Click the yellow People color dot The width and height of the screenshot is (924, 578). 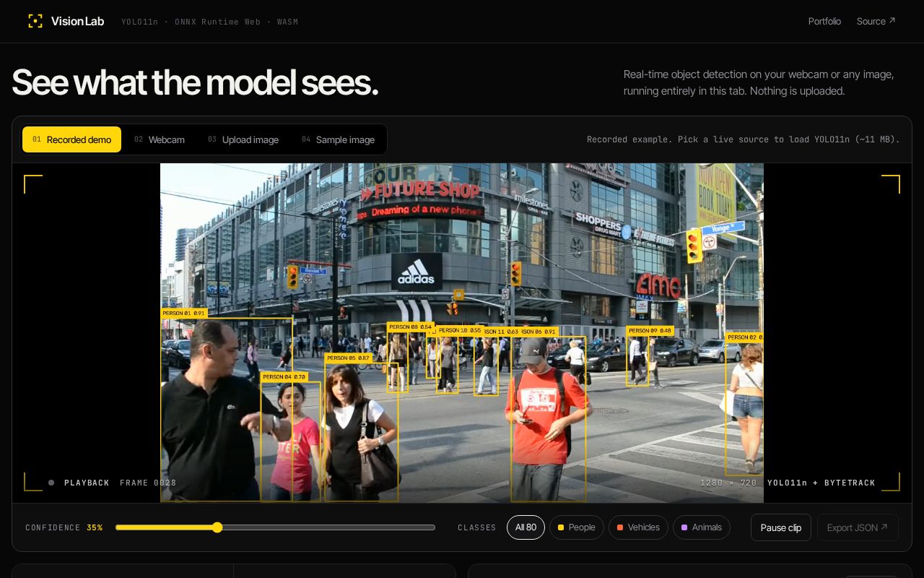pyautogui.click(x=561, y=527)
